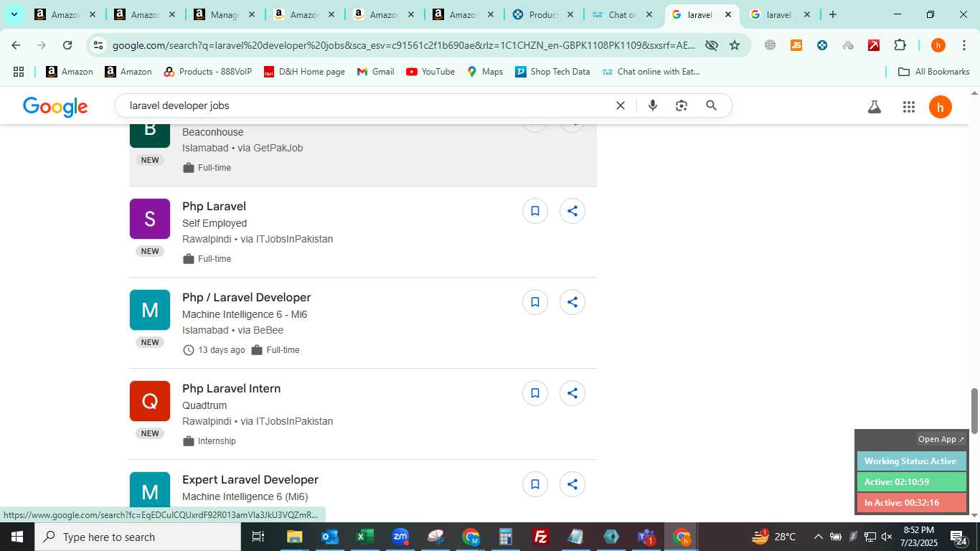
Task: Open the Php / Laravel Developer title
Action: coord(246,297)
